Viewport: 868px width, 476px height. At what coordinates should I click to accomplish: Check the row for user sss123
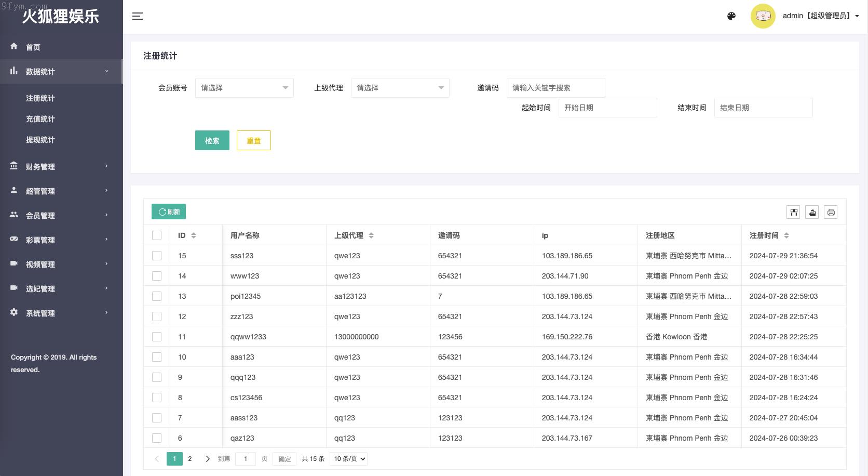[157, 256]
